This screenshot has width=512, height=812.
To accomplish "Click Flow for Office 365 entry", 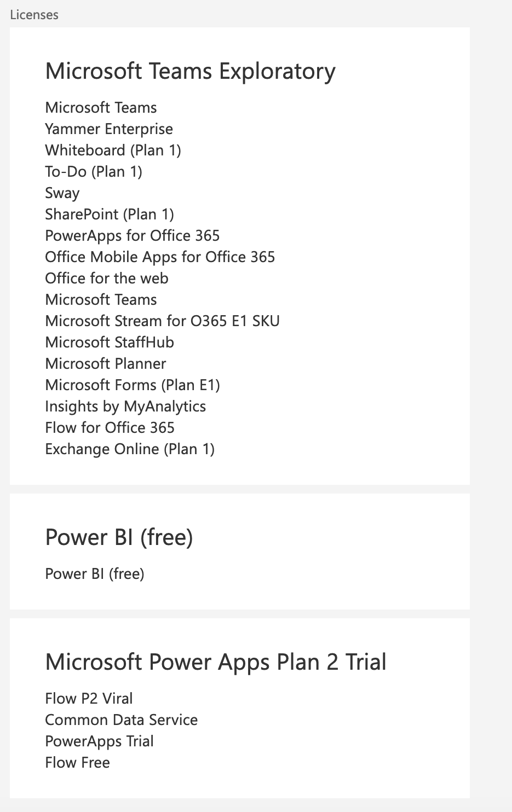I will click(x=110, y=428).
